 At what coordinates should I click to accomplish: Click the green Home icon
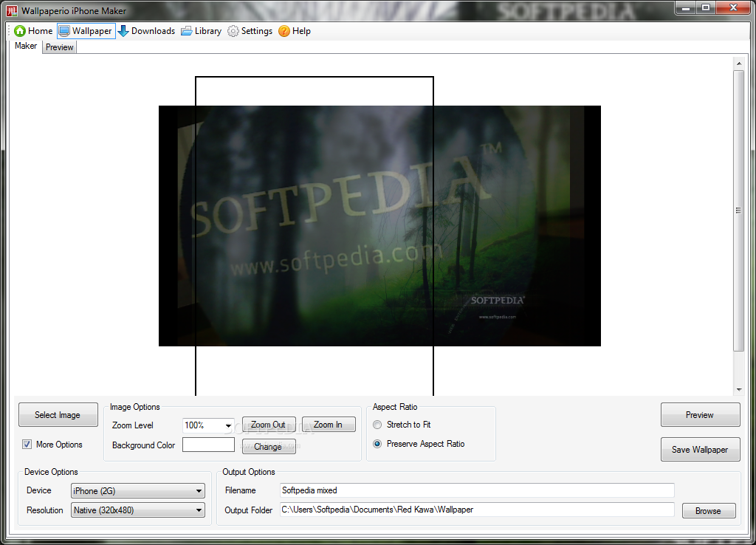click(x=20, y=31)
